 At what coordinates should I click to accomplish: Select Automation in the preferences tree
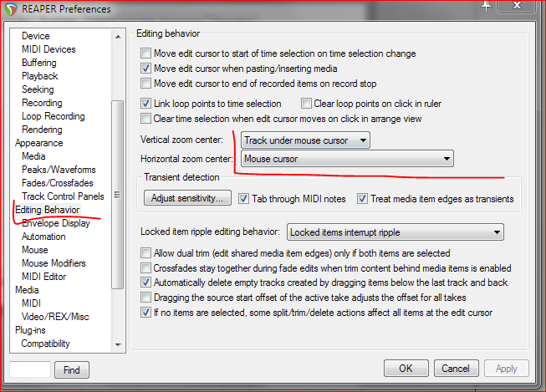43,237
